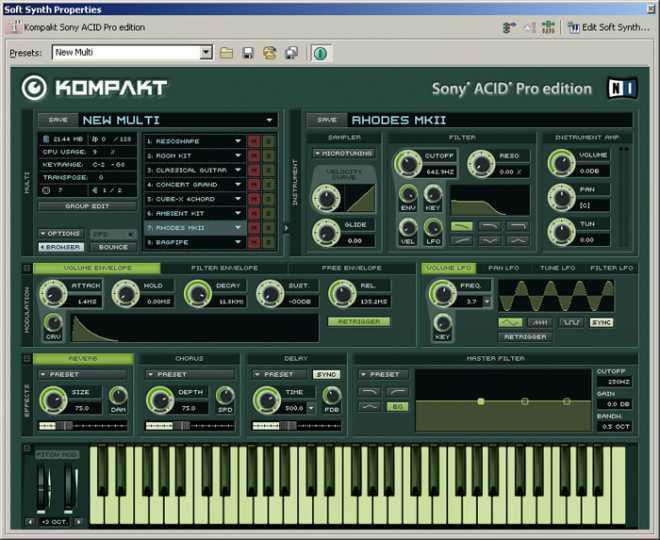Switch to Filter LFO tab
The width and height of the screenshot is (660, 540).
pos(612,268)
